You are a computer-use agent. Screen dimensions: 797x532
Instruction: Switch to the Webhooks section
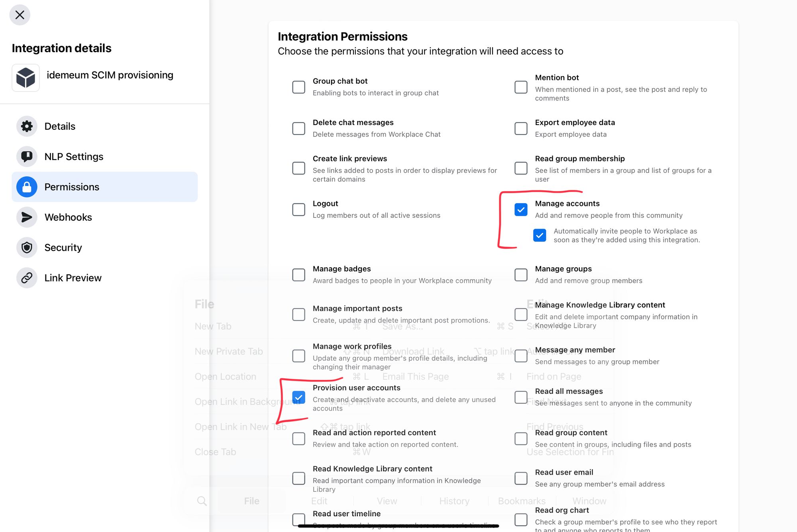(104, 217)
